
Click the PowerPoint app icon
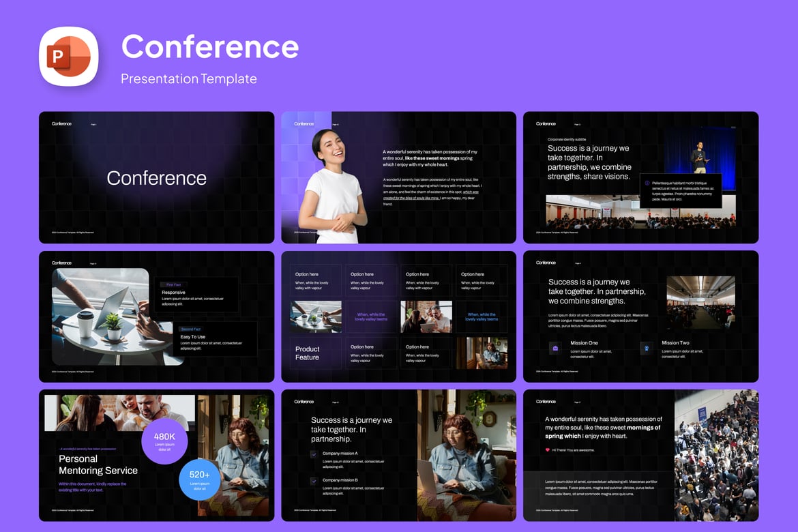69,57
